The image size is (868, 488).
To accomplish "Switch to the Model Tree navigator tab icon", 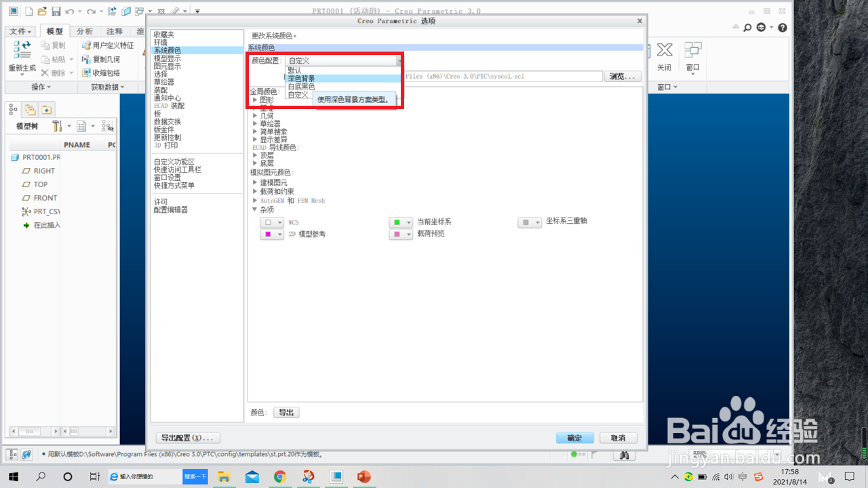I will pos(14,109).
